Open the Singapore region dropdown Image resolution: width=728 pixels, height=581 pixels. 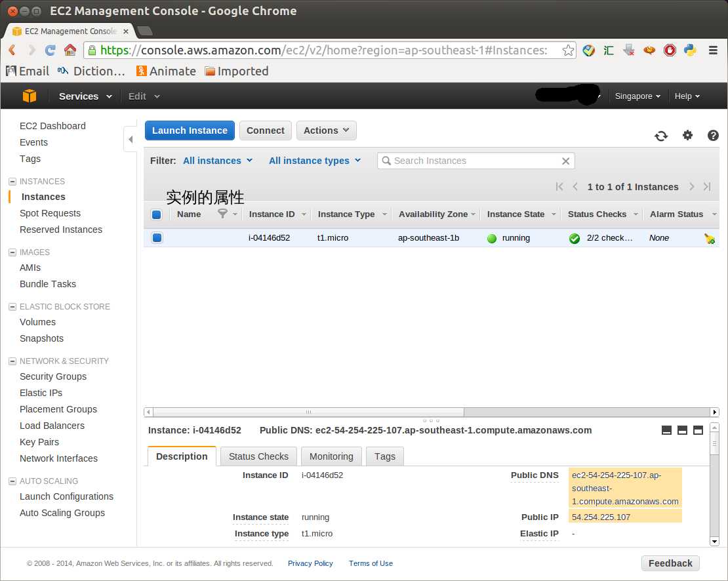click(x=637, y=96)
